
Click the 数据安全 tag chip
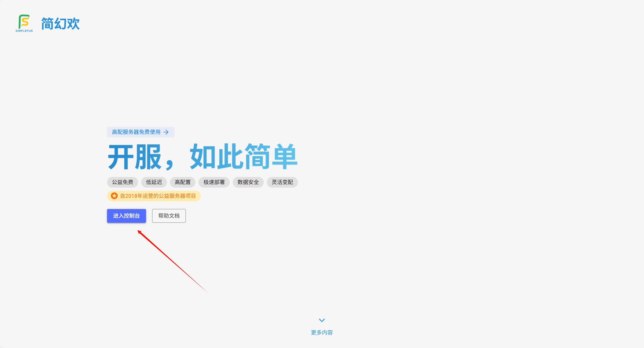click(x=248, y=182)
